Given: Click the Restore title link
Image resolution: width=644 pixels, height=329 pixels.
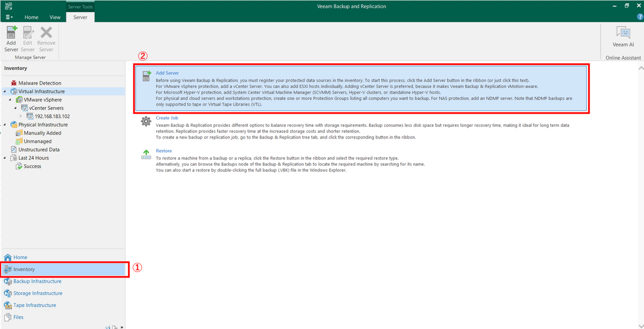Looking at the screenshot, I should tap(164, 151).
